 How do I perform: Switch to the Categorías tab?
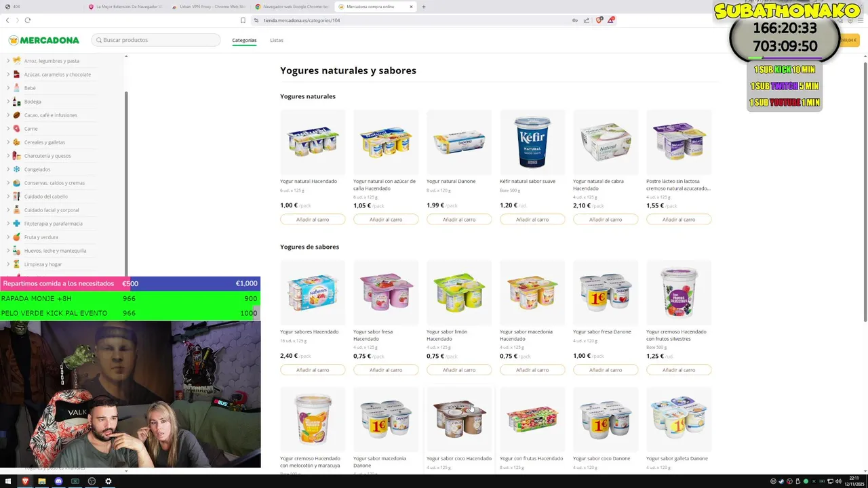coord(244,40)
